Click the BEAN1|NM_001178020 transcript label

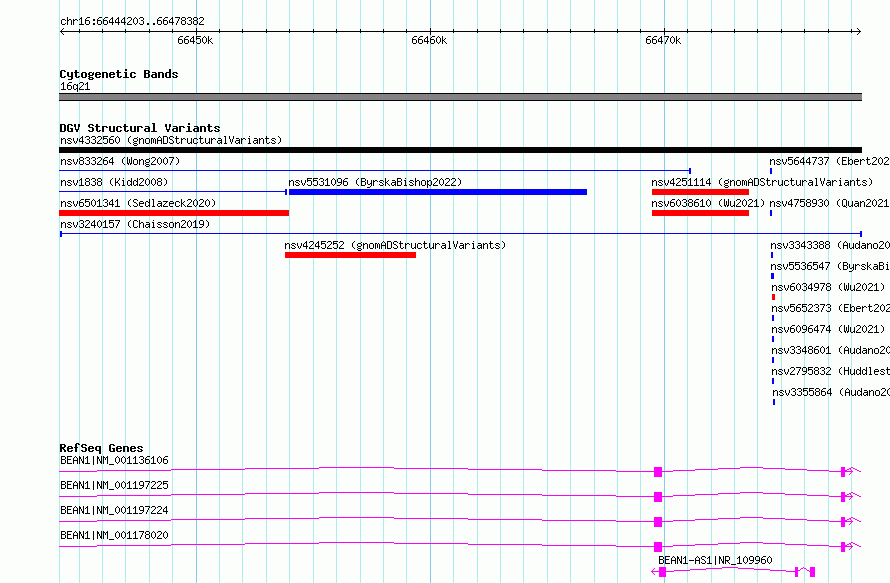click(114, 535)
